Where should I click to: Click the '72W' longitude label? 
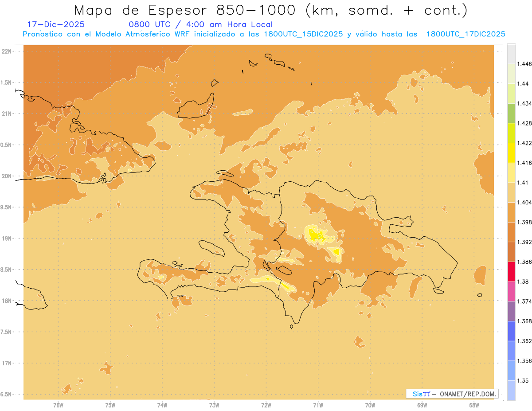266,405
